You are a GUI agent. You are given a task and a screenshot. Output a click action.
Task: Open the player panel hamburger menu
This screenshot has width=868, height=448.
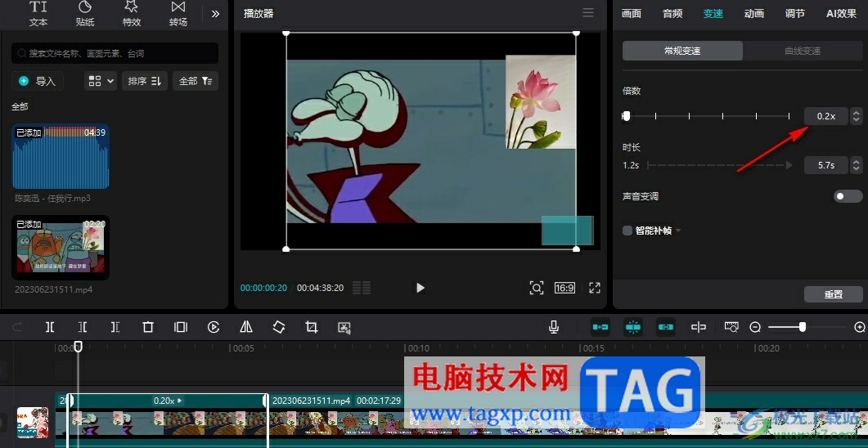(588, 13)
